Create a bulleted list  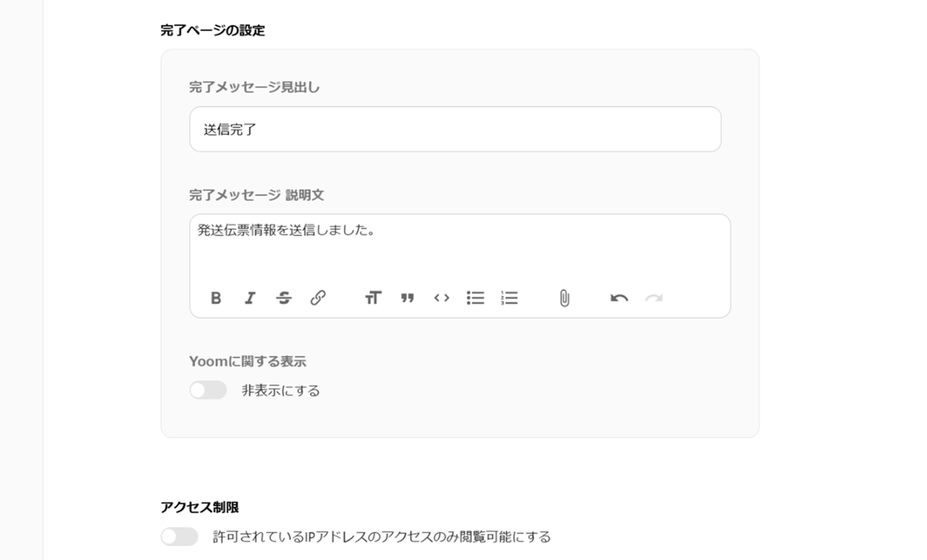click(475, 298)
